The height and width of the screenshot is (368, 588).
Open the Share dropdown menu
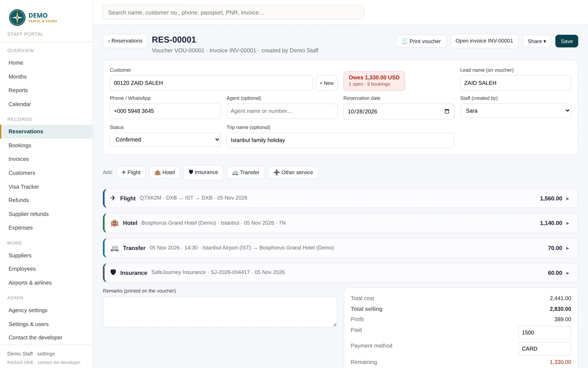pos(537,41)
